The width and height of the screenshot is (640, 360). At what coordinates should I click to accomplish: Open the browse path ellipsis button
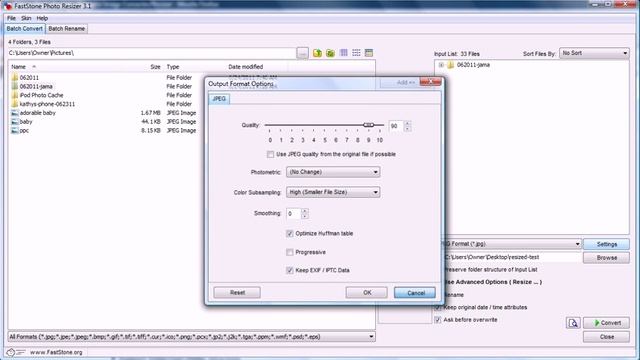coord(302,53)
